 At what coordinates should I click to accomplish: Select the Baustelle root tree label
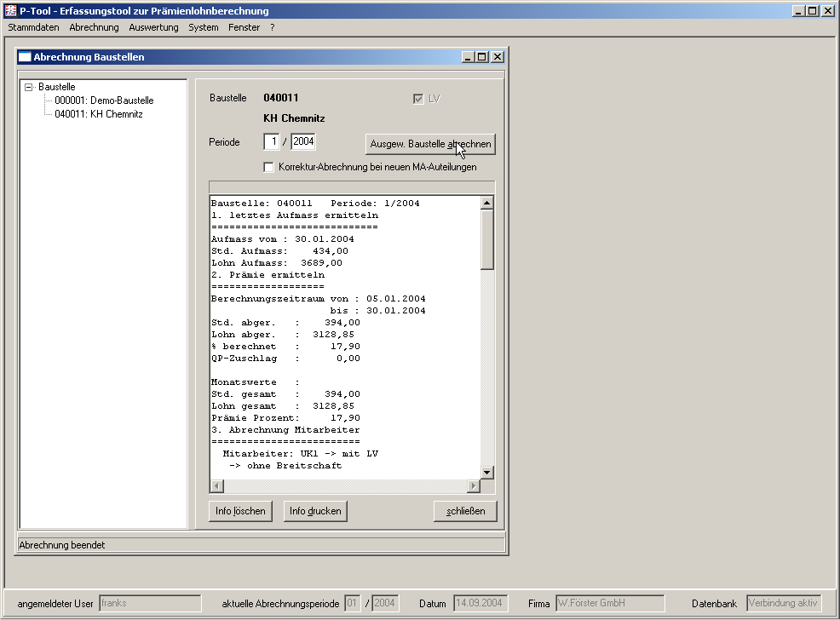(57, 87)
